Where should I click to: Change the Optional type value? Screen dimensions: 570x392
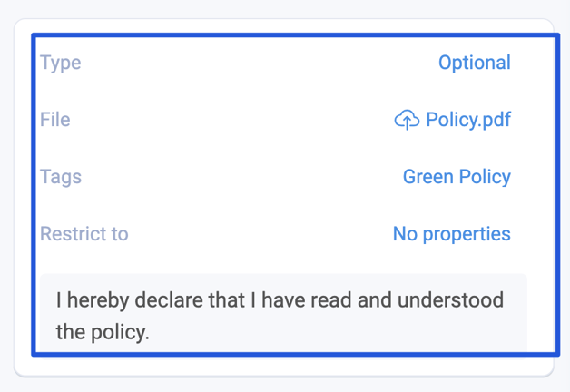pyautogui.click(x=475, y=63)
